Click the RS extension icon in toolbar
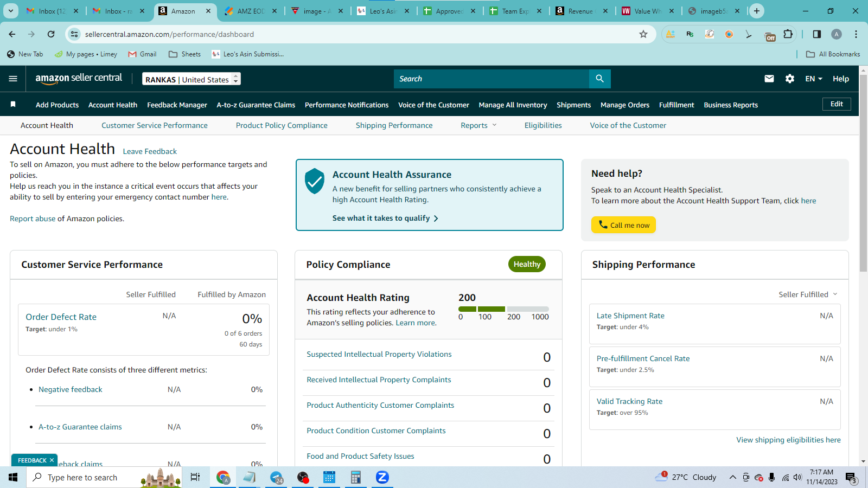Image resolution: width=868 pixels, height=488 pixels. 690,34
